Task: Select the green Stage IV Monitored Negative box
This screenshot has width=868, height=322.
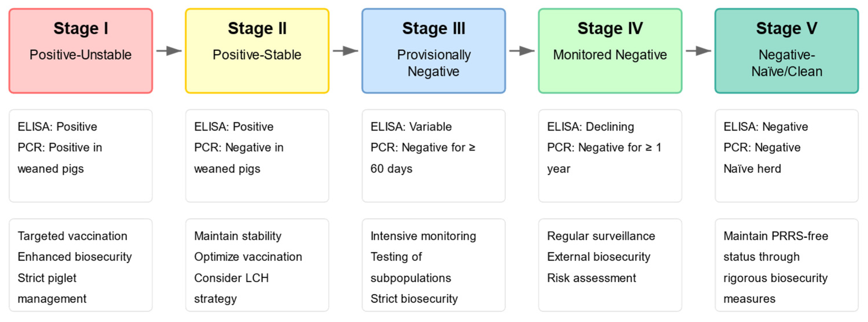Action: [x=610, y=51]
